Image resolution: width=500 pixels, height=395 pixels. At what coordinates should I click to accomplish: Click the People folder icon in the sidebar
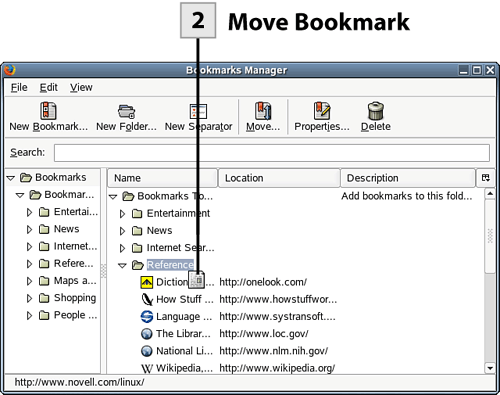coord(44,315)
